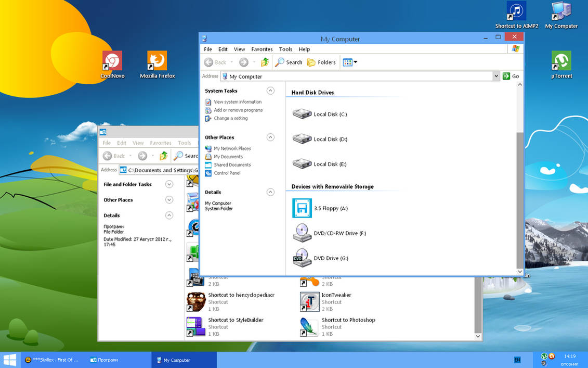Click Search in My Computer toolbar
Screen dimensions: 588x368
click(x=289, y=62)
